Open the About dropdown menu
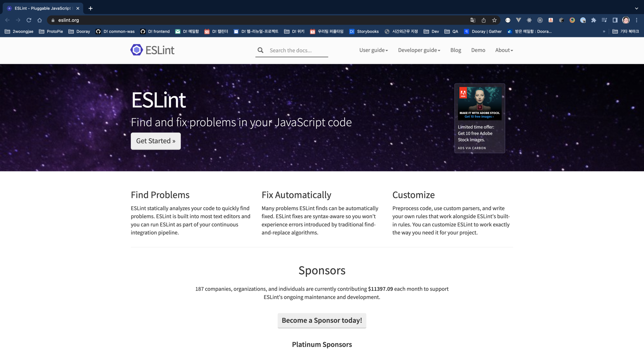Viewport: 644px width, 362px height. click(x=504, y=50)
